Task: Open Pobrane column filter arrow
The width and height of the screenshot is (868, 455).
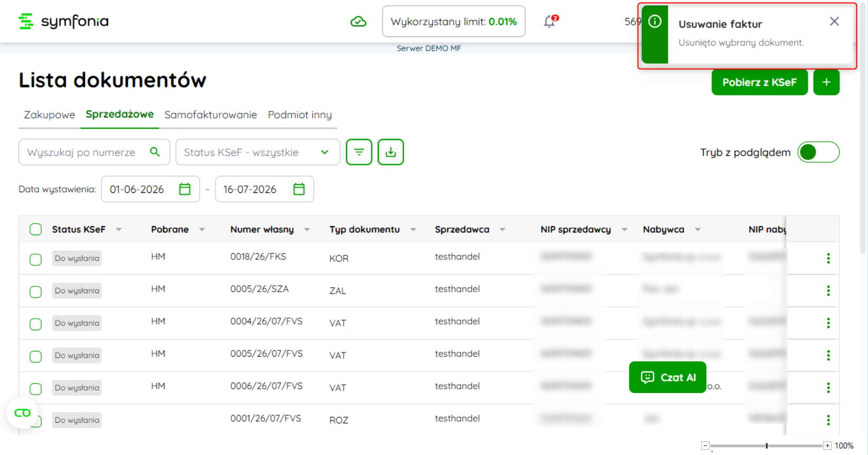Action: click(x=202, y=229)
